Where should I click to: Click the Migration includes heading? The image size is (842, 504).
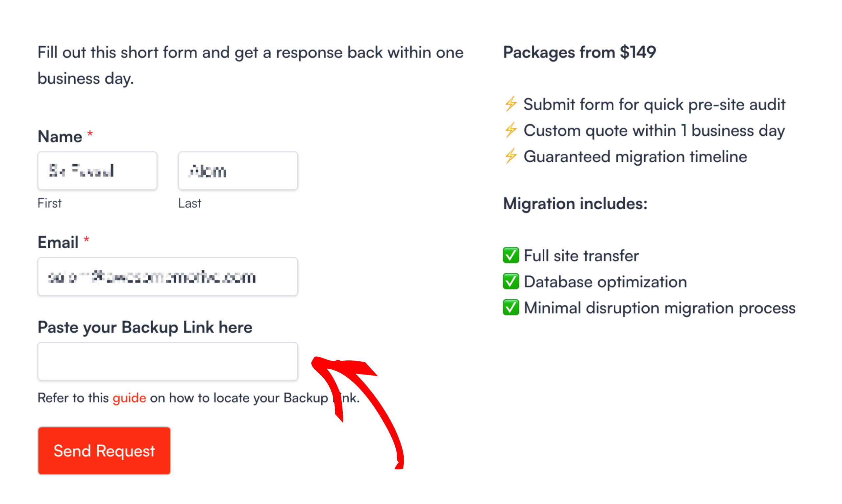575,204
